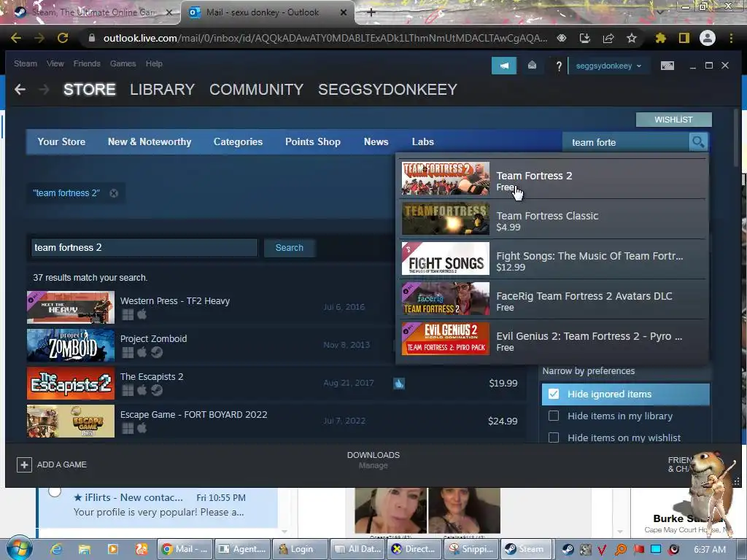Open New & Noteworthy store menu
This screenshot has height=560, width=747.
[x=149, y=141]
